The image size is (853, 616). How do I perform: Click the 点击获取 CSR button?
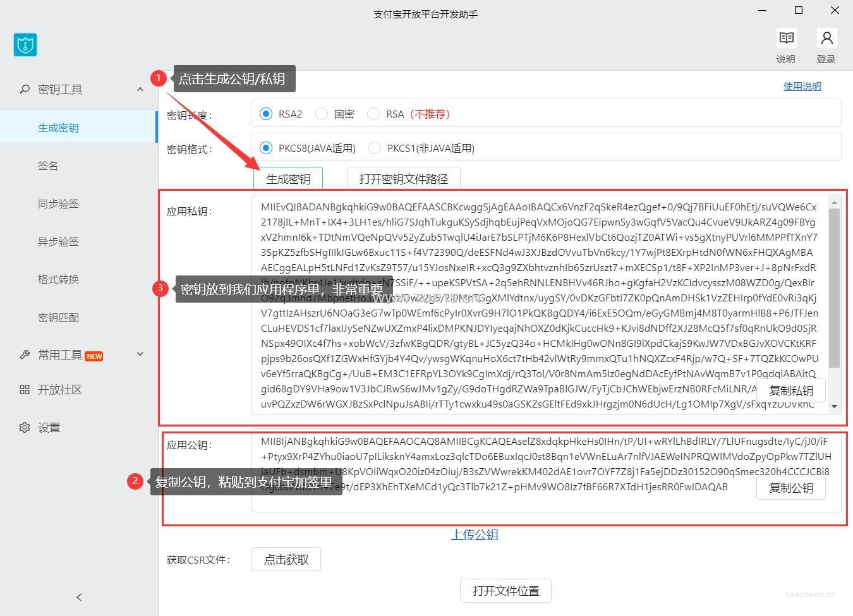pos(286,559)
